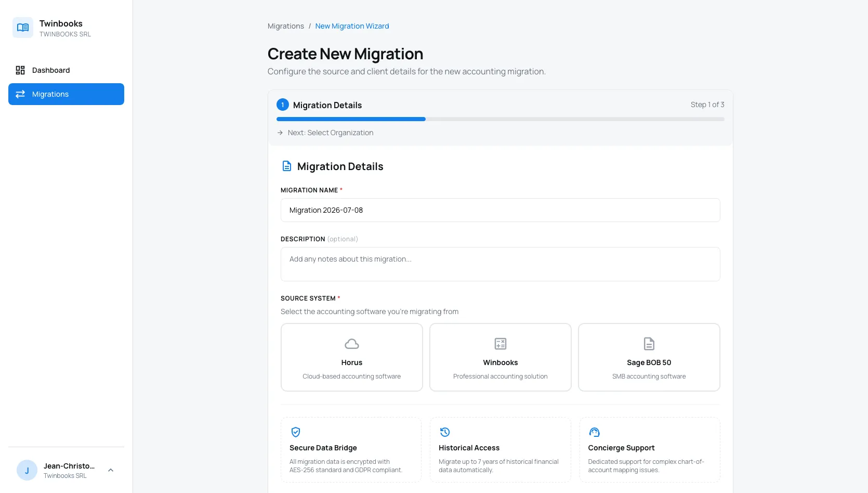Expand the user account menu chevron
The height and width of the screenshot is (493, 868).
[111, 470]
